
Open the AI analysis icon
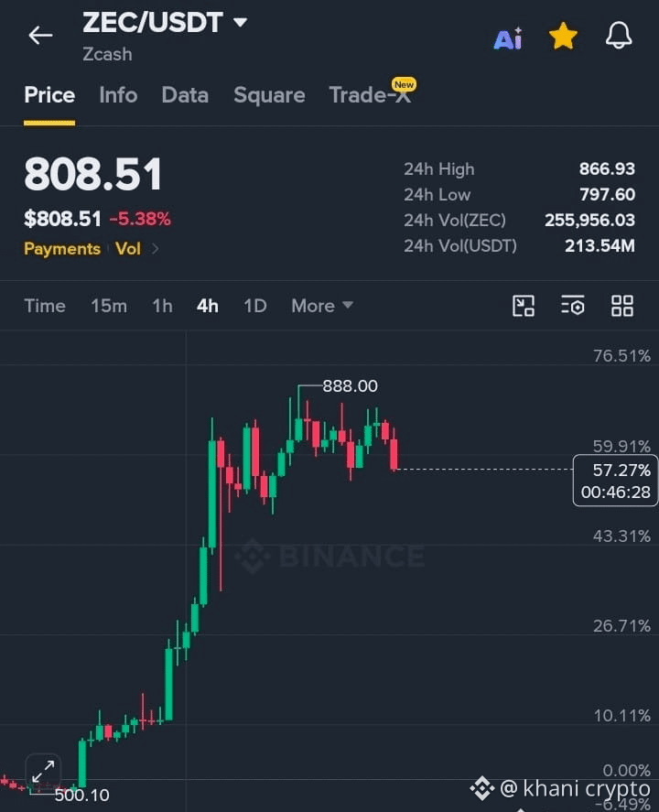tap(508, 38)
